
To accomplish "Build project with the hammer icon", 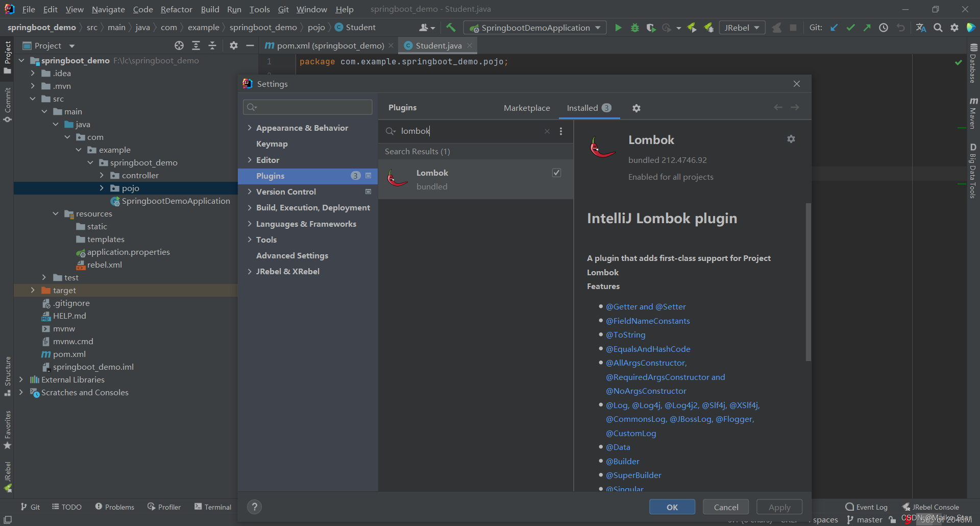I will (451, 28).
